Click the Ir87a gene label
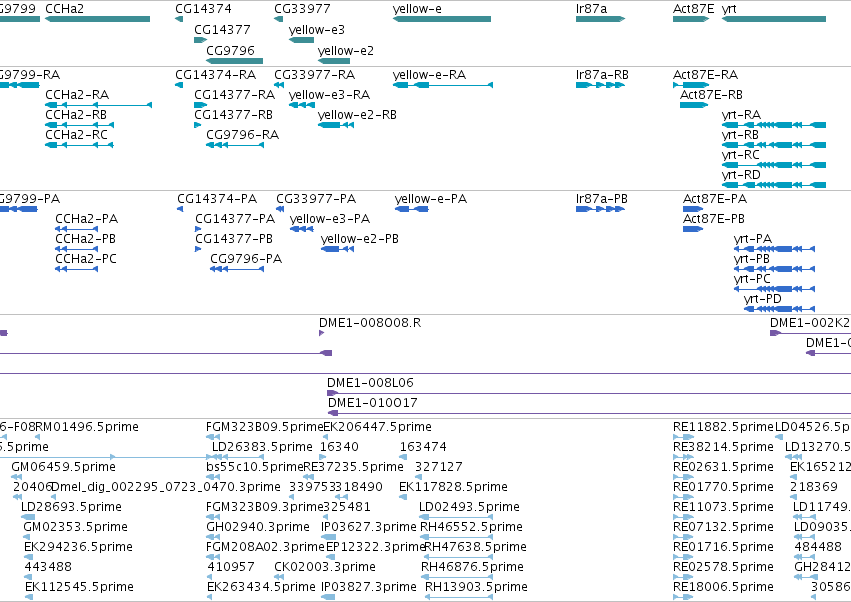The width and height of the screenshot is (851, 602). [x=591, y=9]
